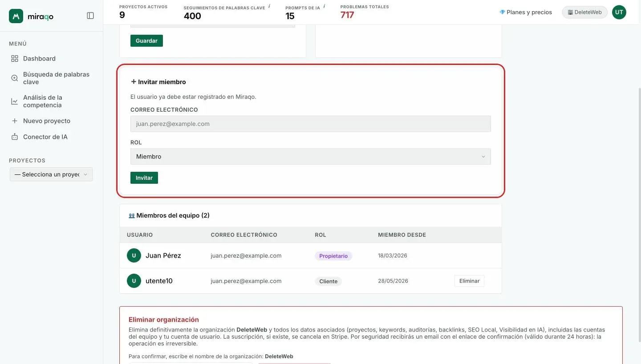Click the diamond icon beside Planes y precios
The image size is (641, 364).
(x=502, y=12)
